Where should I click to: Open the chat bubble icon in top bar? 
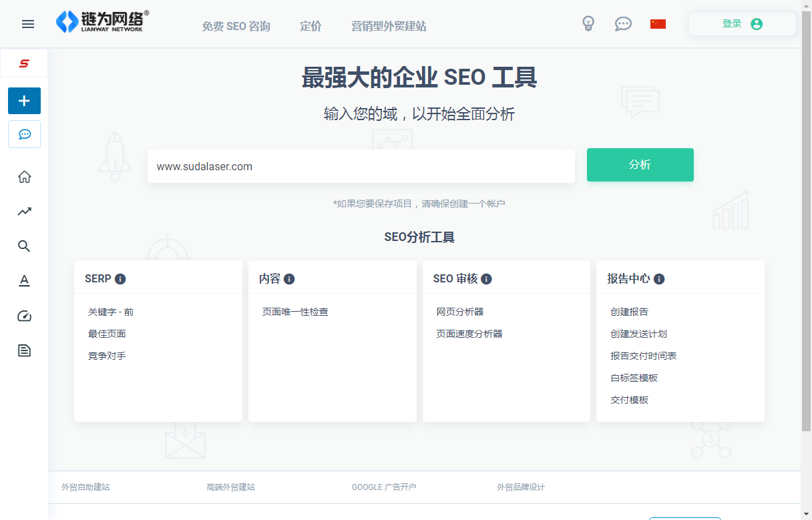coord(623,23)
